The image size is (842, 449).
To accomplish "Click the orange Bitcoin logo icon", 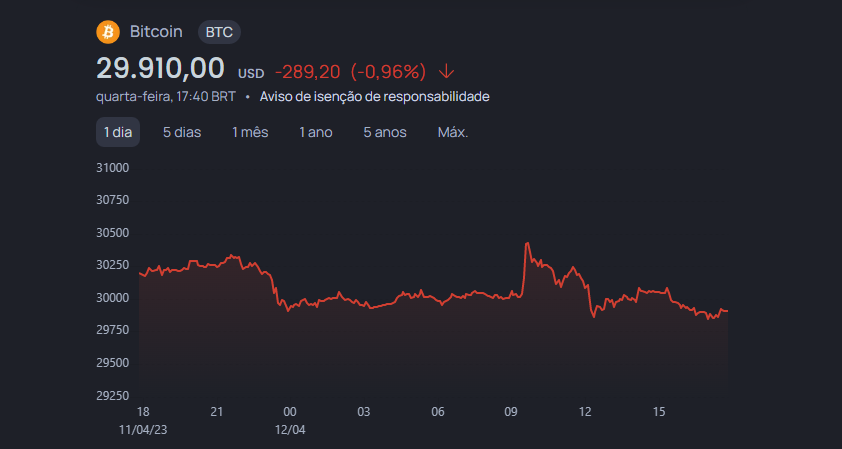I will click(108, 32).
